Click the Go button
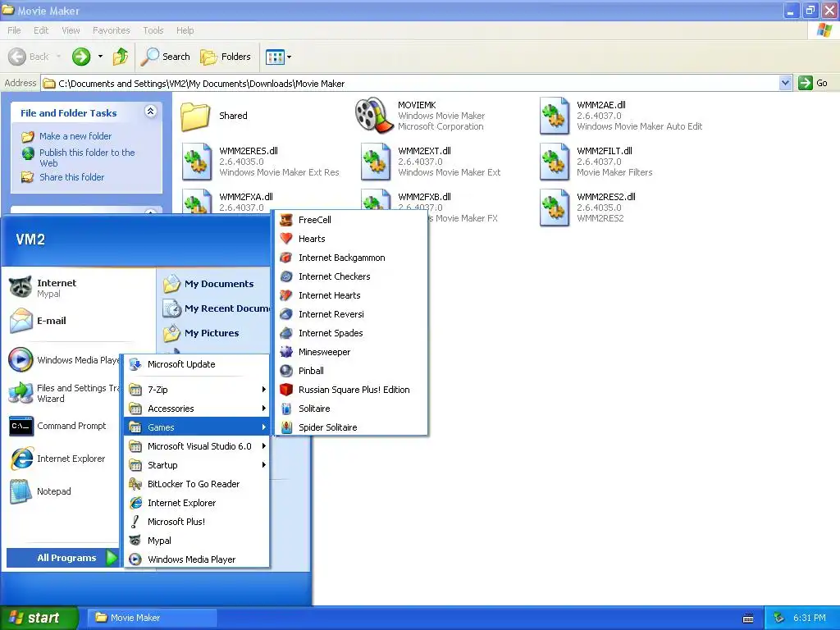The height and width of the screenshot is (630, 840). 813,83
